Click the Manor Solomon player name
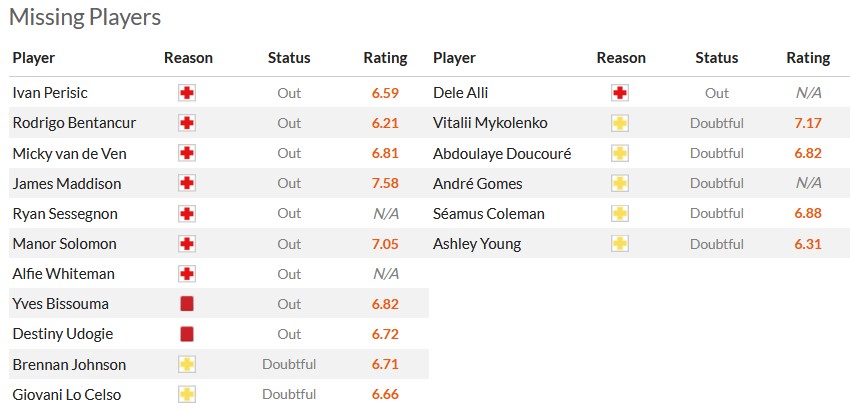This screenshot has width=851, height=412. 64,243
